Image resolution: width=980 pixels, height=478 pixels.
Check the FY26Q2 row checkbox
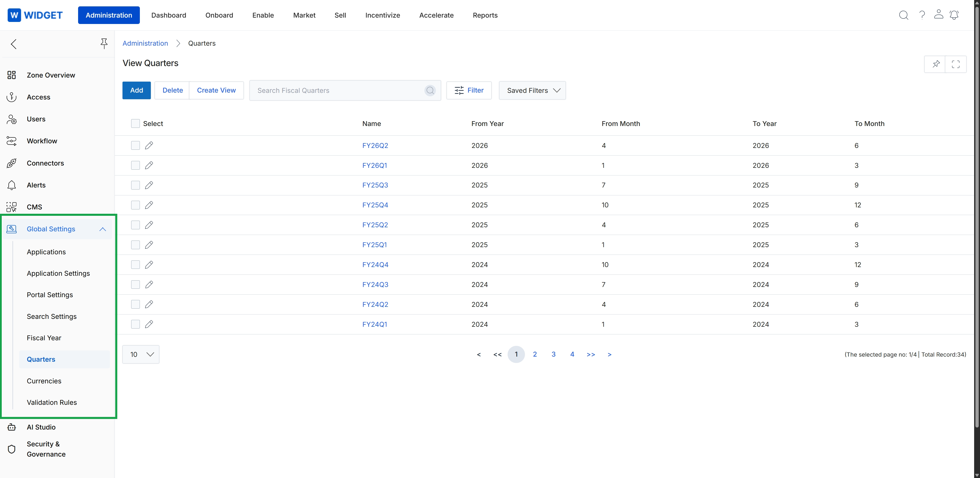[136, 146]
